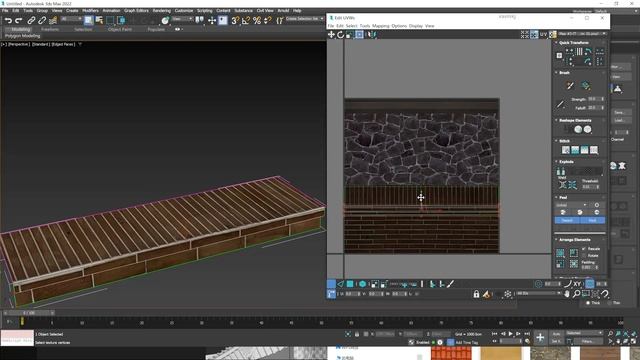640x360 pixels.
Task: Select the Rotate tool in Edit UVWs
Action: 340,35
